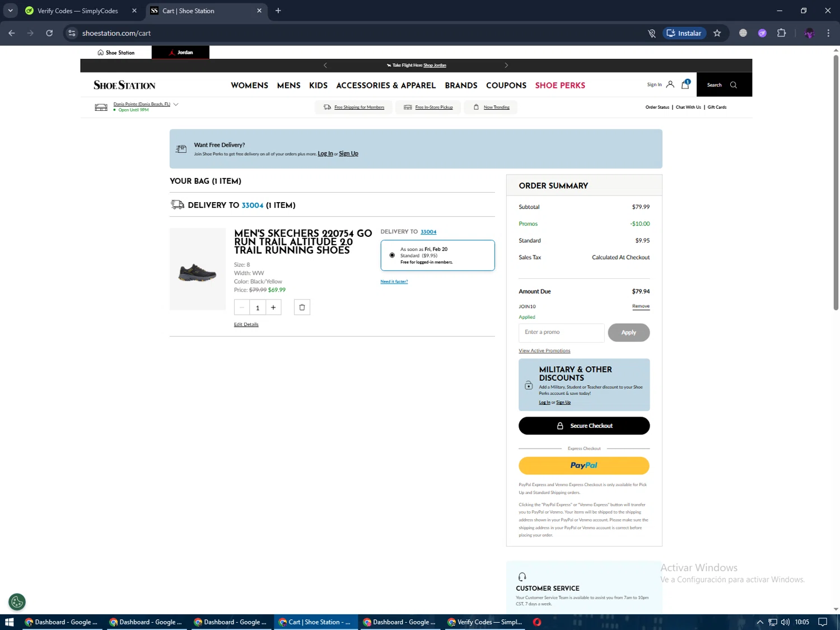Open a new browser tab
Viewport: 840px width, 630px height.
pos(278,11)
